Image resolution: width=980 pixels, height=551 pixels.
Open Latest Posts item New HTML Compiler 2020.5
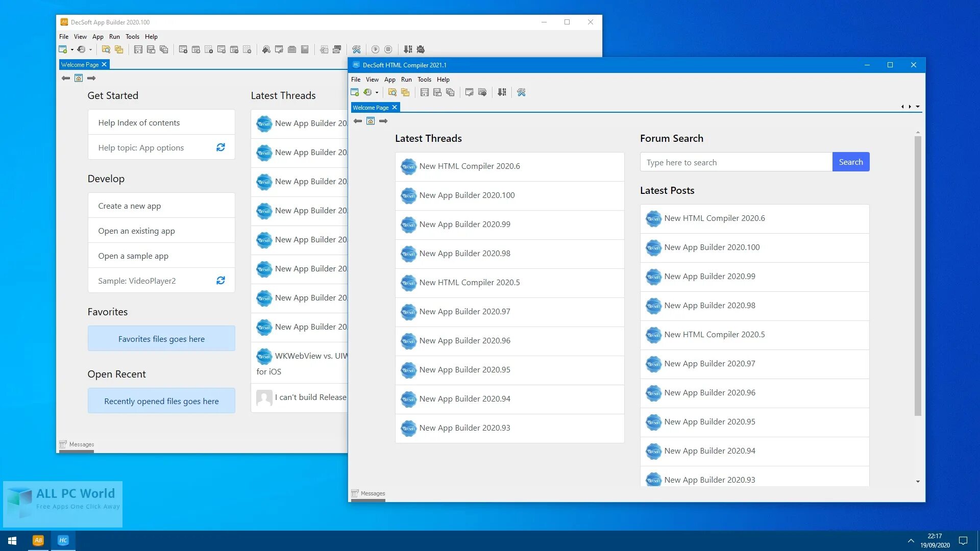pyautogui.click(x=754, y=335)
